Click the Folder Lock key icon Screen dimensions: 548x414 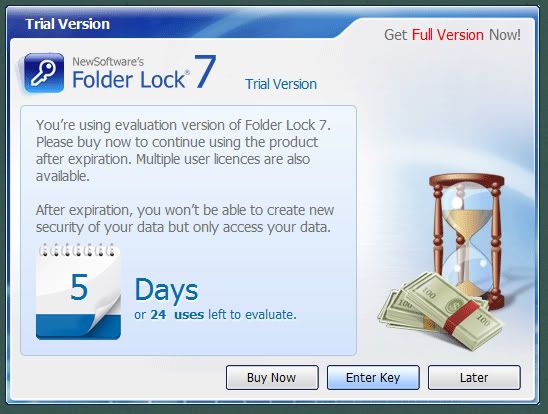(x=44, y=73)
